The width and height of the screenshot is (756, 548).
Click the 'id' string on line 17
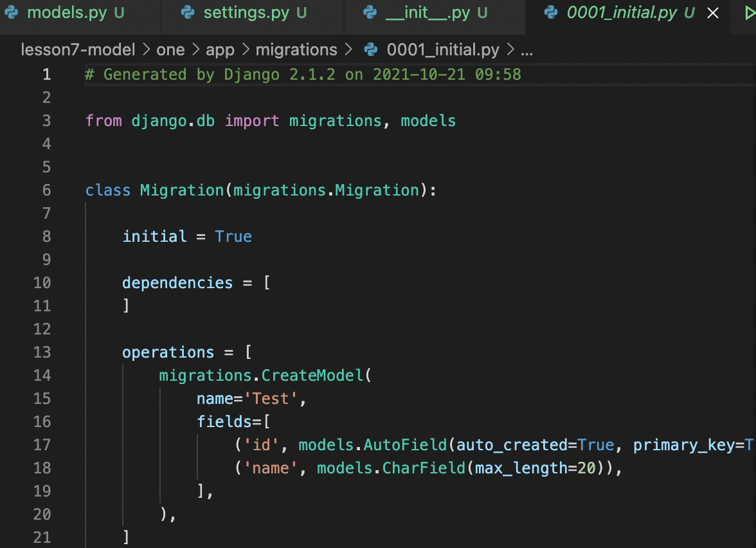(x=261, y=445)
